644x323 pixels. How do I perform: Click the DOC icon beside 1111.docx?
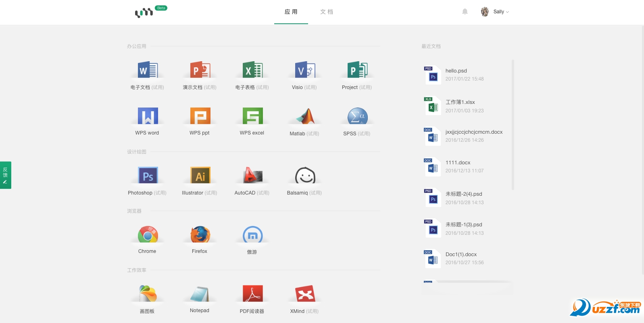[432, 167]
